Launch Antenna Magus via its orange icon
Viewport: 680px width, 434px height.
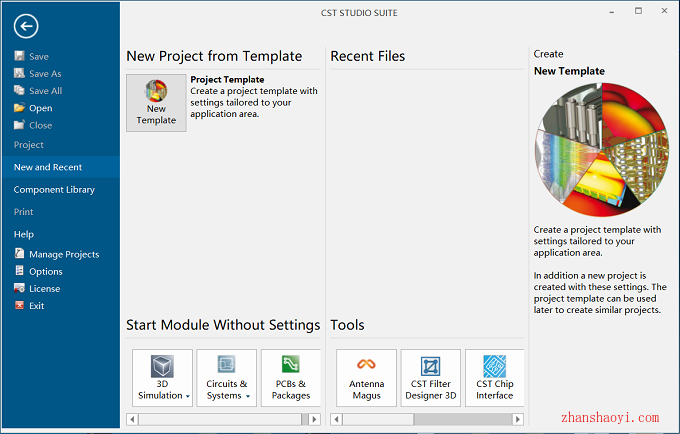click(x=366, y=364)
